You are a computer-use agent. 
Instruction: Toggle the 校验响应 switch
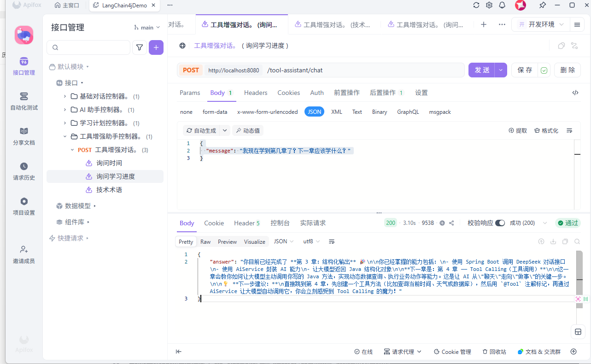click(x=500, y=223)
